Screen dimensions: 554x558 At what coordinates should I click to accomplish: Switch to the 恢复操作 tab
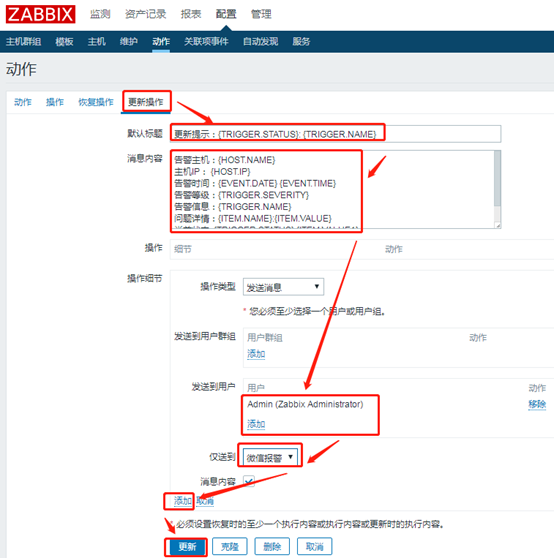point(96,102)
